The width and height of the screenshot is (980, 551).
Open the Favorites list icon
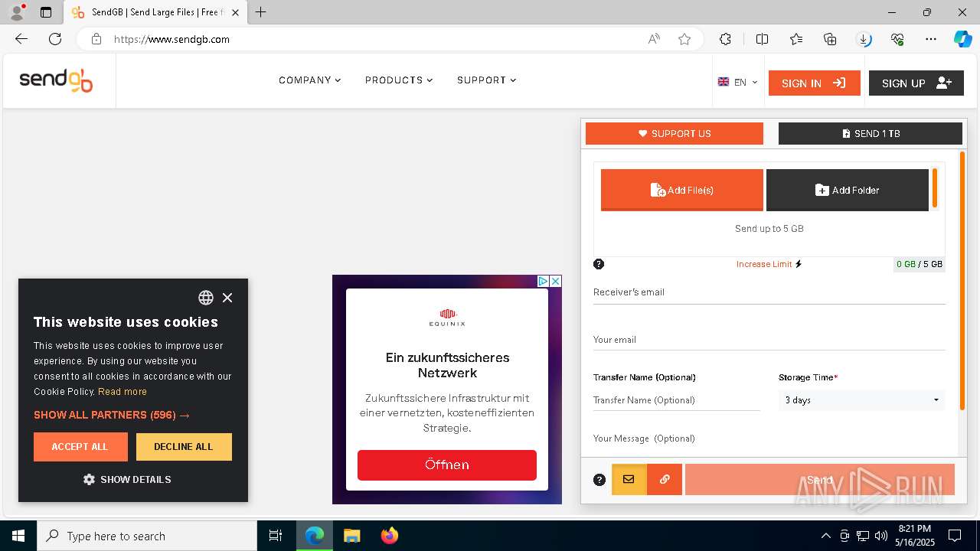tap(796, 39)
